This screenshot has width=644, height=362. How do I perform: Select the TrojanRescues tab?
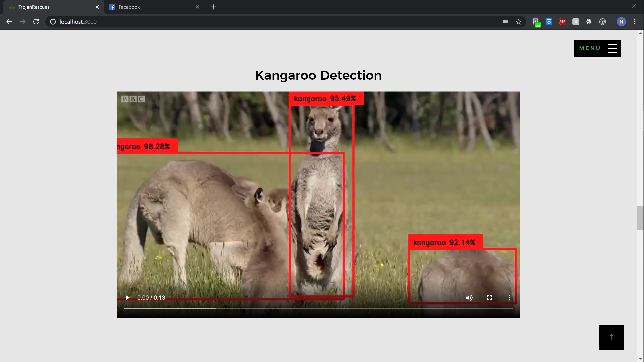coord(50,7)
